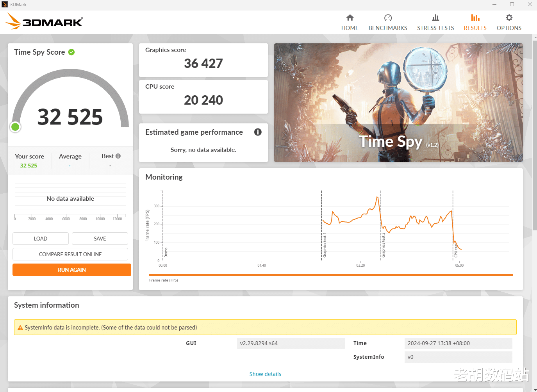The image size is (537, 392).
Task: Click the SystemInfo data is incomplete warning banner
Action: (x=265, y=327)
